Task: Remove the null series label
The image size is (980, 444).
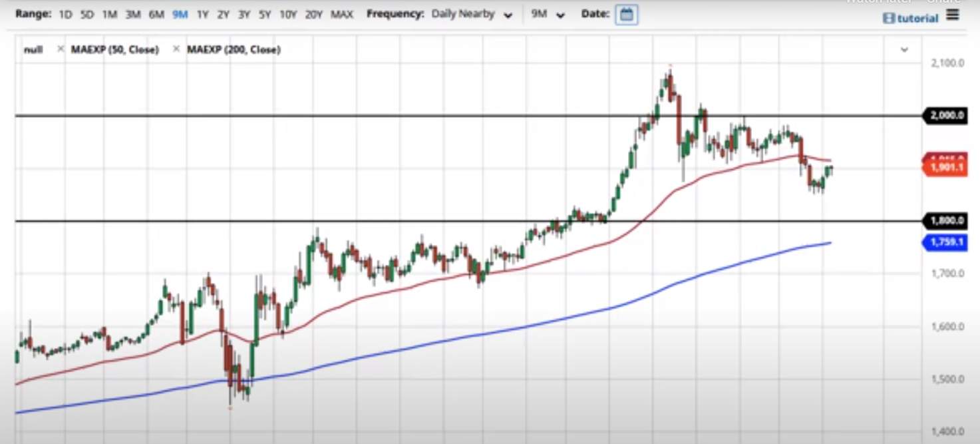Action: click(61, 49)
